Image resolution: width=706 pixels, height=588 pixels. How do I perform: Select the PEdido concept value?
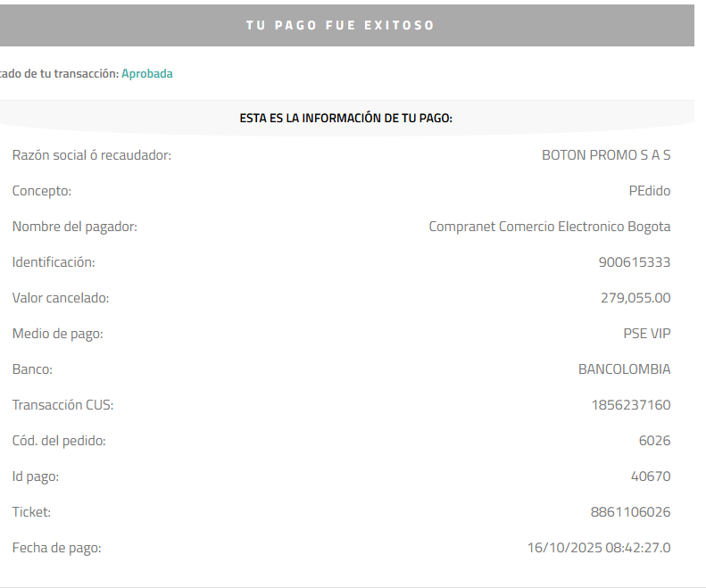coord(650,190)
